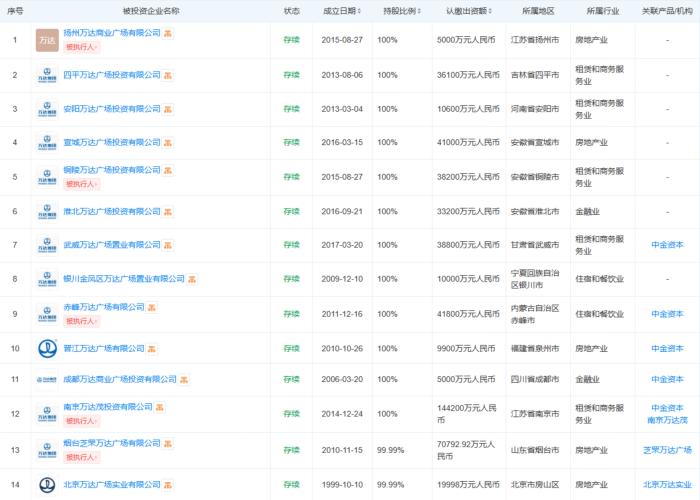This screenshot has height=500, width=700.
Task: Click the orange equity icon after 银川金凤区万达广场置业有限公司
Action: pyautogui.click(x=193, y=279)
